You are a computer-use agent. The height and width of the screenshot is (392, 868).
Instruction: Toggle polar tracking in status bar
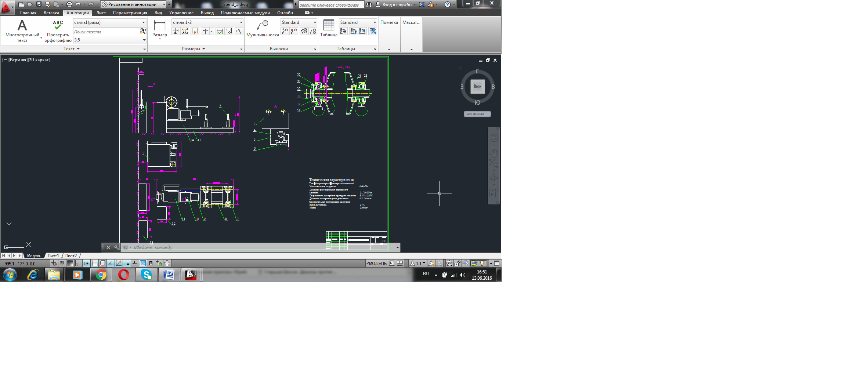tap(86, 263)
